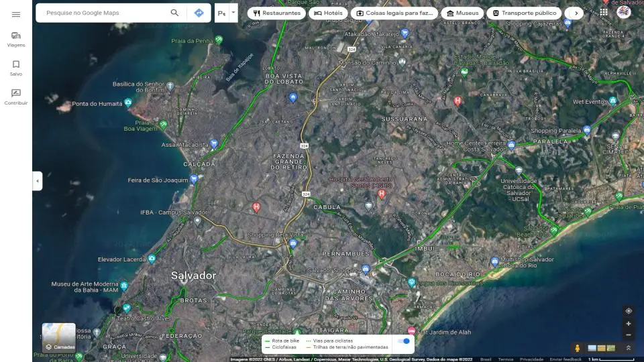Toggle the bike layer legend switch

pyautogui.click(x=404, y=341)
